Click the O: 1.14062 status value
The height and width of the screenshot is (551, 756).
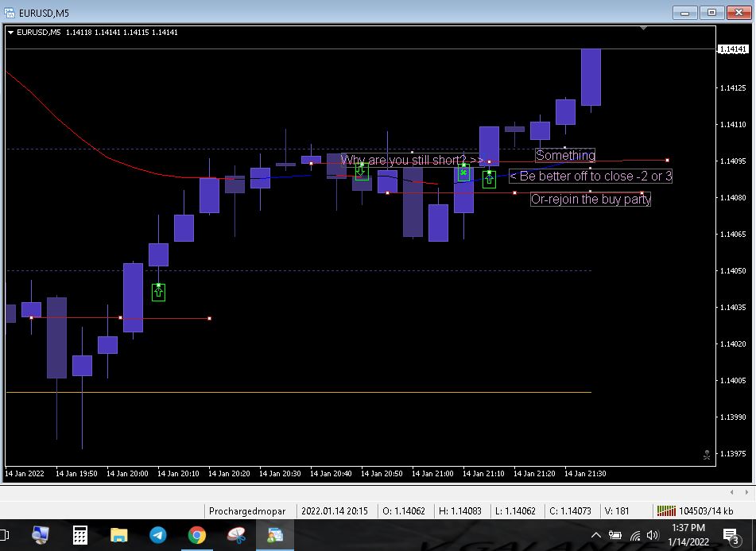coord(404,511)
